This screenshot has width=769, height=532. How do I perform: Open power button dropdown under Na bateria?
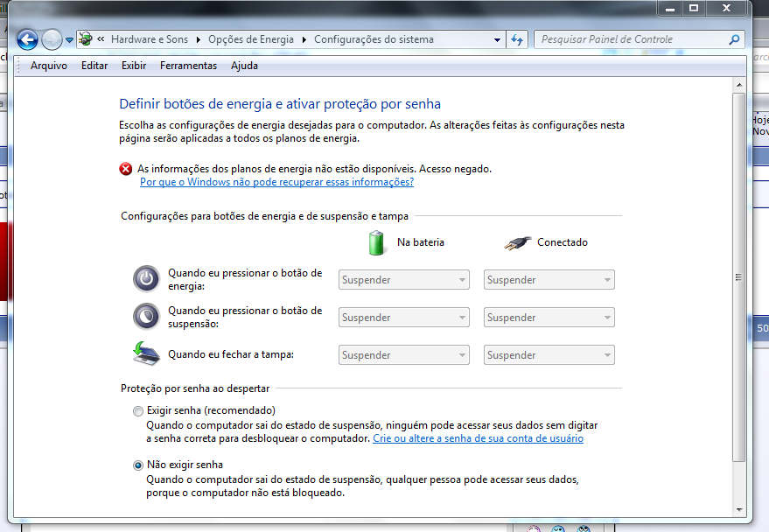[x=404, y=280]
